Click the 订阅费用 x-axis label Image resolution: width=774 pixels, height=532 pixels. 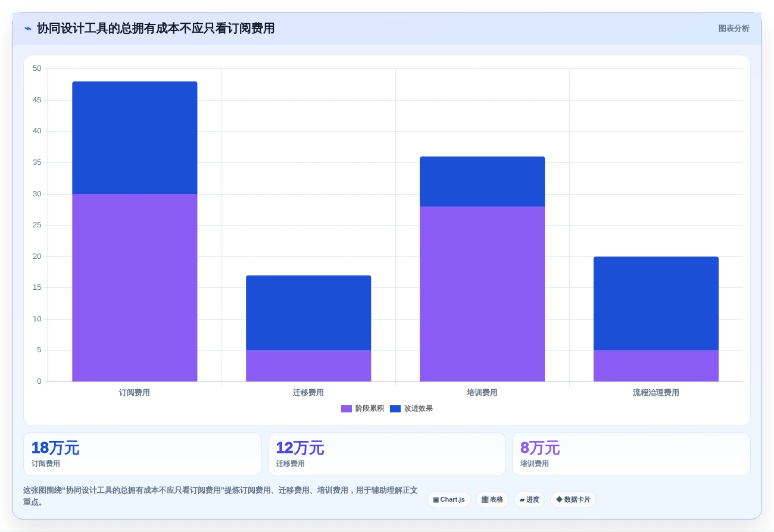[135, 393]
